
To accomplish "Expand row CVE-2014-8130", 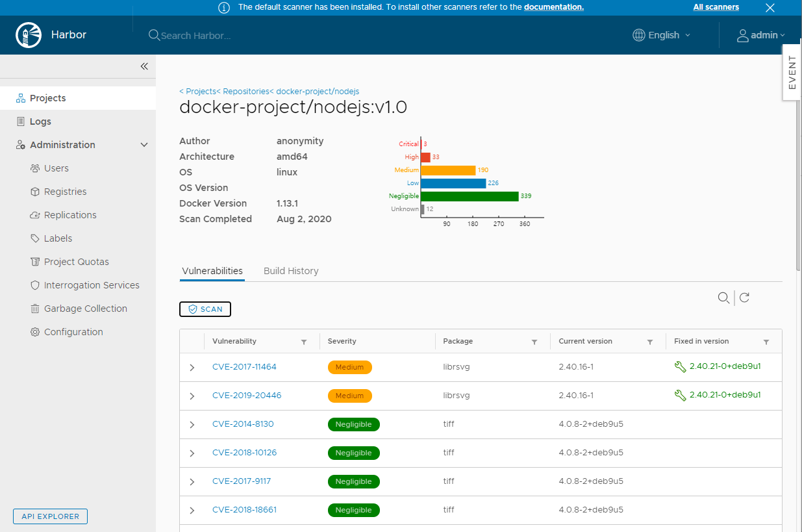I will (x=192, y=425).
